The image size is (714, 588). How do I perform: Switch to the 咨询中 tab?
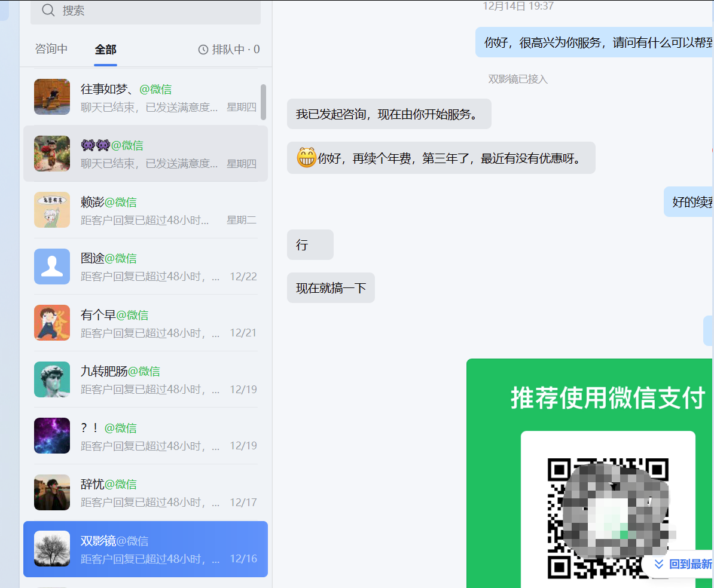tap(51, 50)
